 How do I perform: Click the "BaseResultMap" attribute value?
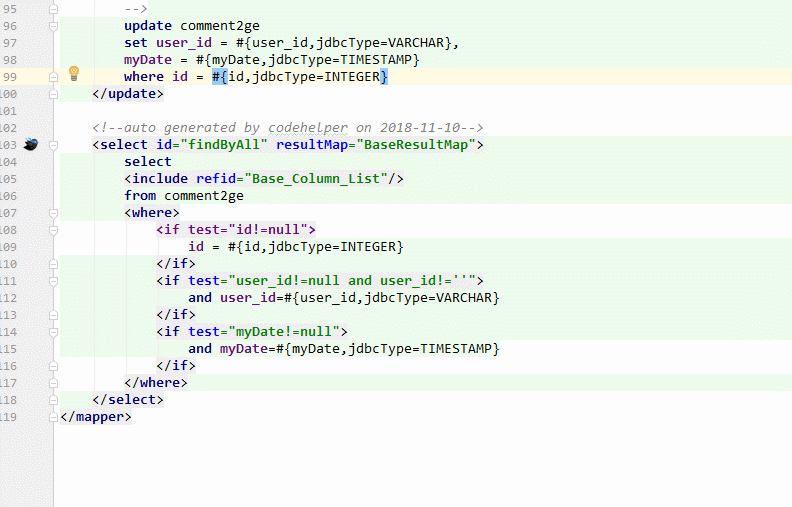coord(416,145)
